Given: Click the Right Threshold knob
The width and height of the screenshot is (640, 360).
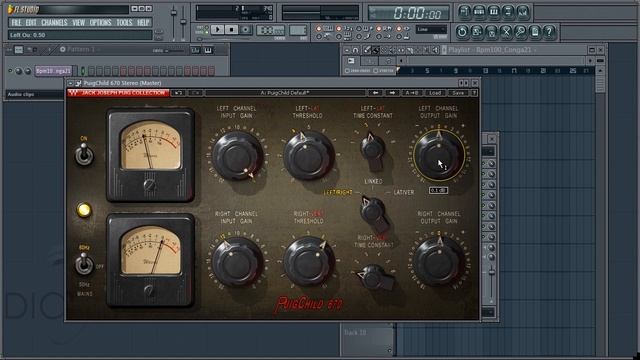Looking at the screenshot, I should [x=309, y=261].
